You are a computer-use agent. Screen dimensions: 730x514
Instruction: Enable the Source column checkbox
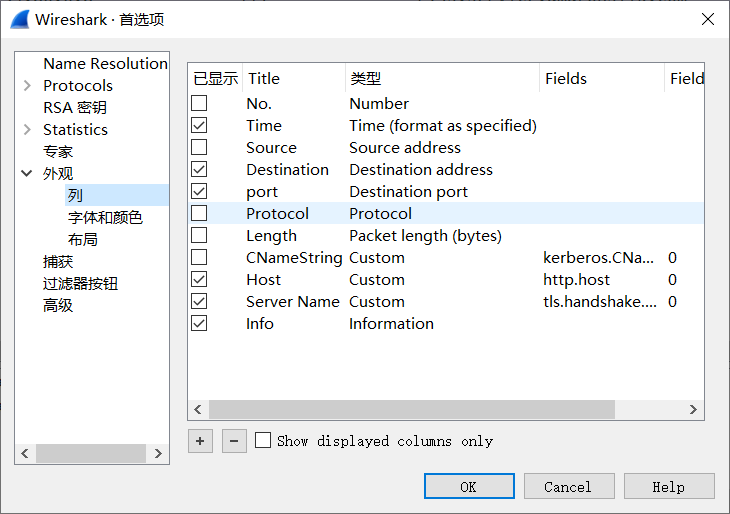pyautogui.click(x=199, y=147)
